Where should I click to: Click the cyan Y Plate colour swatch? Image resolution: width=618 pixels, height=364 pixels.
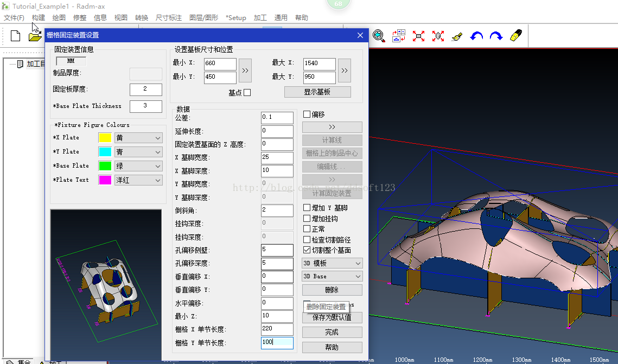tap(105, 152)
